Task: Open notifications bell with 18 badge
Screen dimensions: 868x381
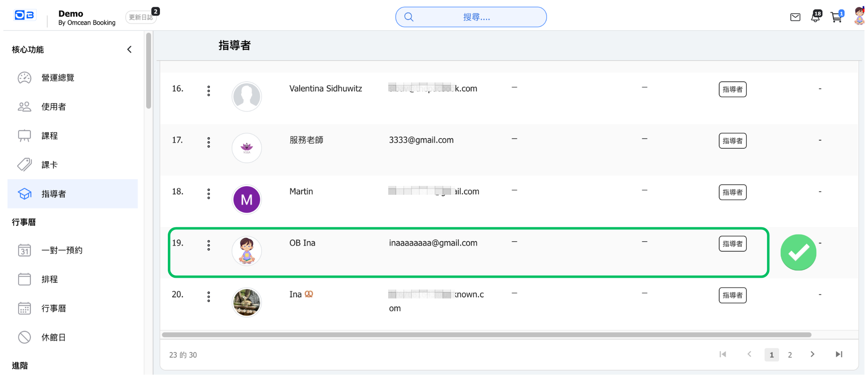Action: (815, 17)
